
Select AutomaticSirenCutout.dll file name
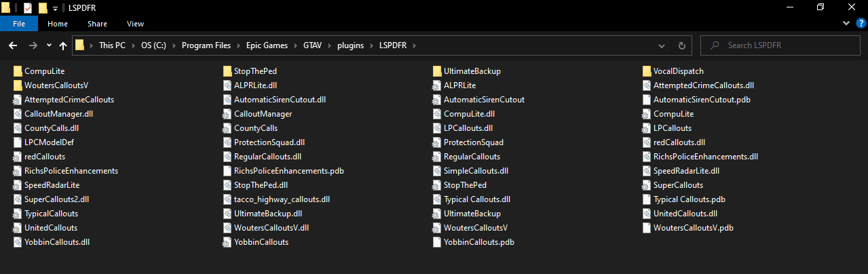280,100
